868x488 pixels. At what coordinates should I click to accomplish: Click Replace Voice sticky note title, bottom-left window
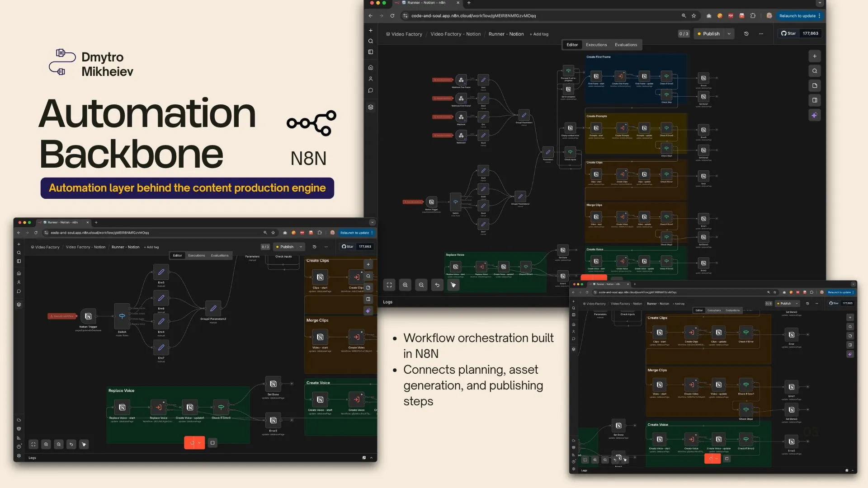coord(121,391)
